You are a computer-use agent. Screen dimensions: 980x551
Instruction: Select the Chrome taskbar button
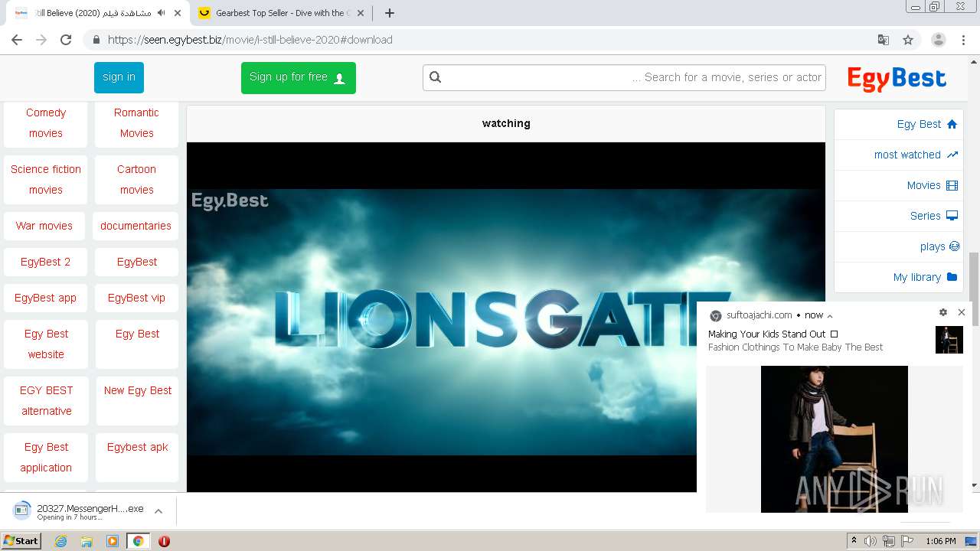pyautogui.click(x=139, y=541)
